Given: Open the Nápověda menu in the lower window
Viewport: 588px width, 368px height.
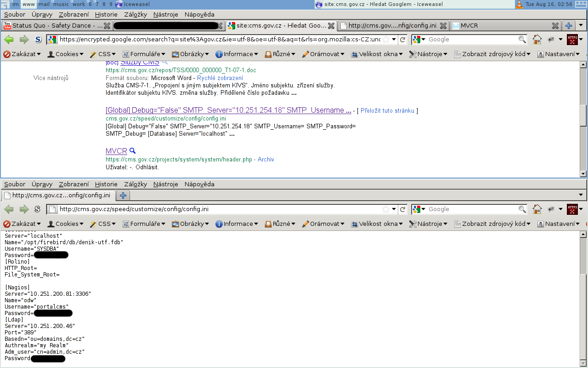Looking at the screenshot, I should pyautogui.click(x=199, y=184).
